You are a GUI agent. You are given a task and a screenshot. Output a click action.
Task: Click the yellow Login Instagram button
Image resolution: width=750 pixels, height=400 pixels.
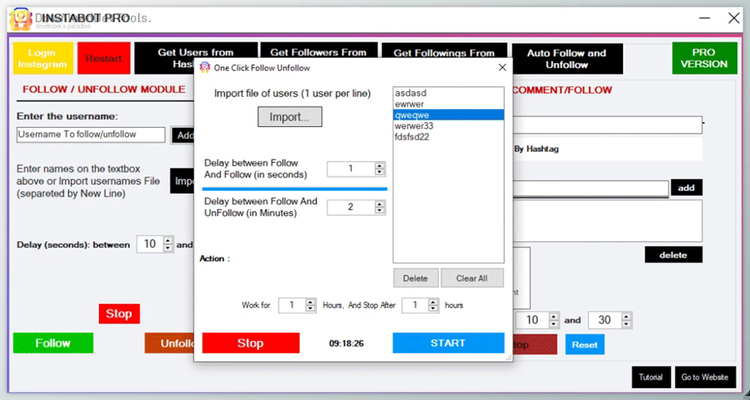[43, 58]
